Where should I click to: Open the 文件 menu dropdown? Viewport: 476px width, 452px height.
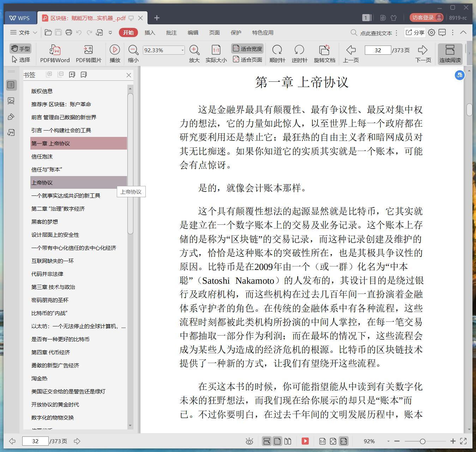[x=23, y=32]
